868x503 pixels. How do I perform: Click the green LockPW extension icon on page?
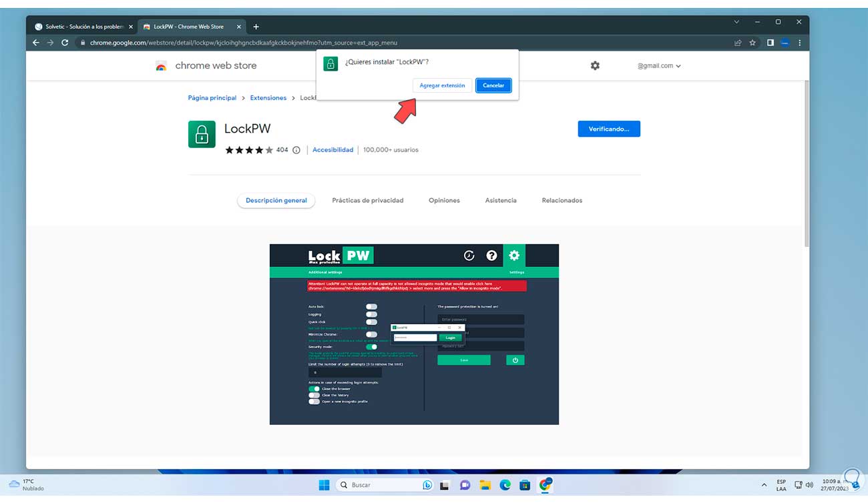point(202,134)
